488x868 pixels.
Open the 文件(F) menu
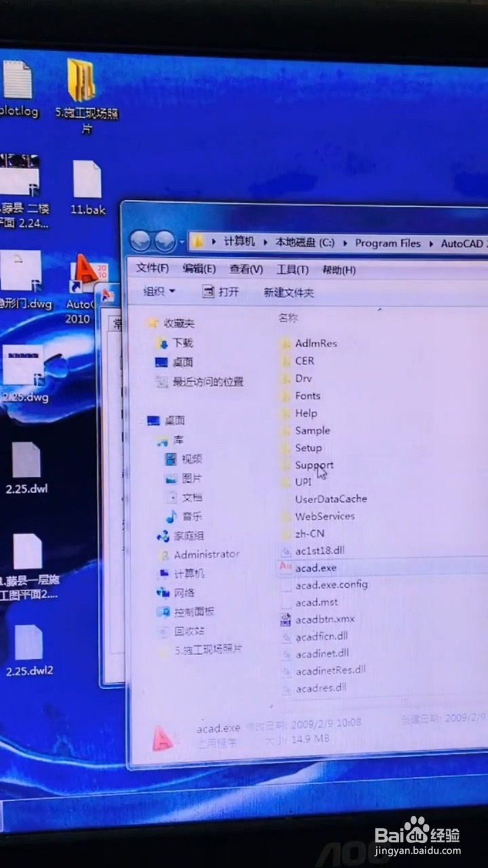tap(152, 268)
